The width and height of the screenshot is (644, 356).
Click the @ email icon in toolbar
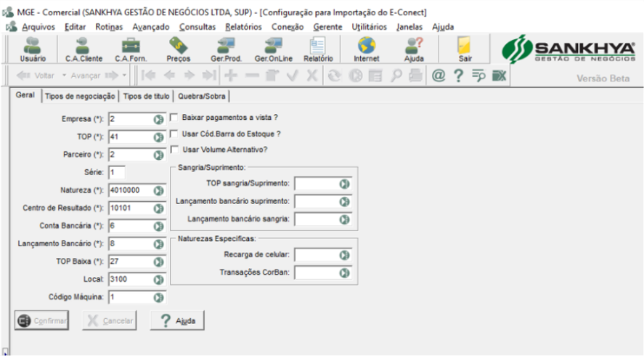(439, 76)
